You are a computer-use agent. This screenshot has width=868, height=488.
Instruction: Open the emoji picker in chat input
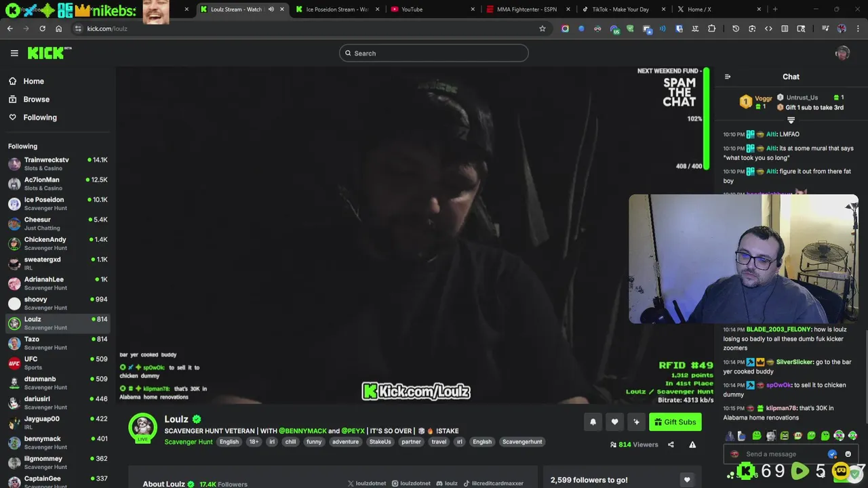tap(848, 454)
